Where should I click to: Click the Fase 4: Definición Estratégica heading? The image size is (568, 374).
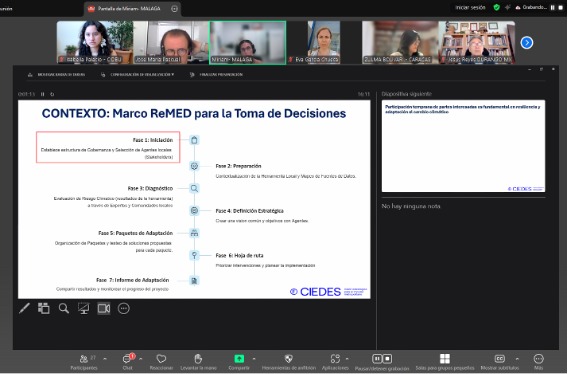click(250, 211)
